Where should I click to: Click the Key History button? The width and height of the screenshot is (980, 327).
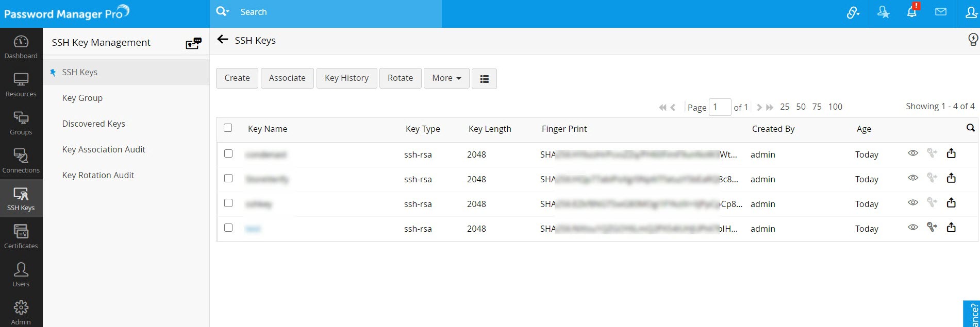pyautogui.click(x=346, y=78)
